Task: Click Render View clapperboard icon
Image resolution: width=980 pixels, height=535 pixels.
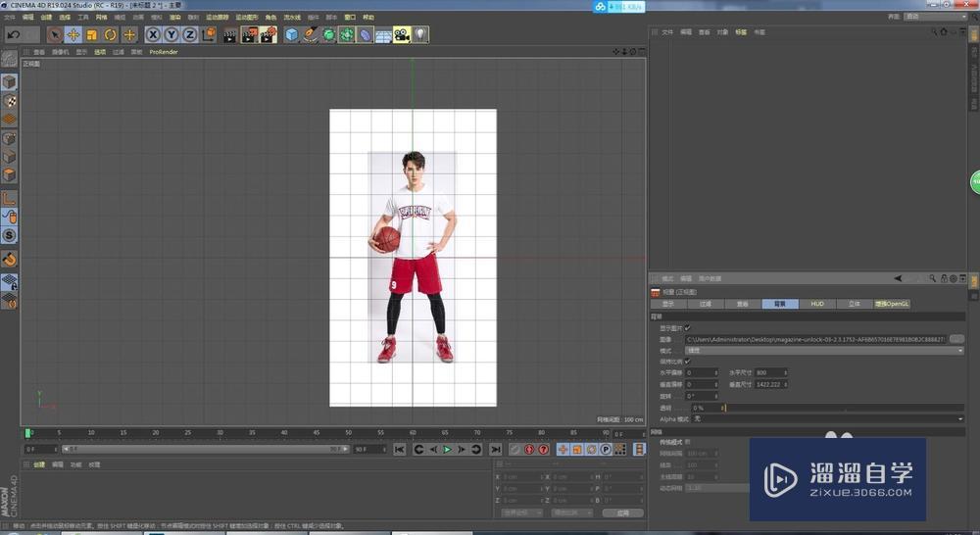Action: pos(230,35)
